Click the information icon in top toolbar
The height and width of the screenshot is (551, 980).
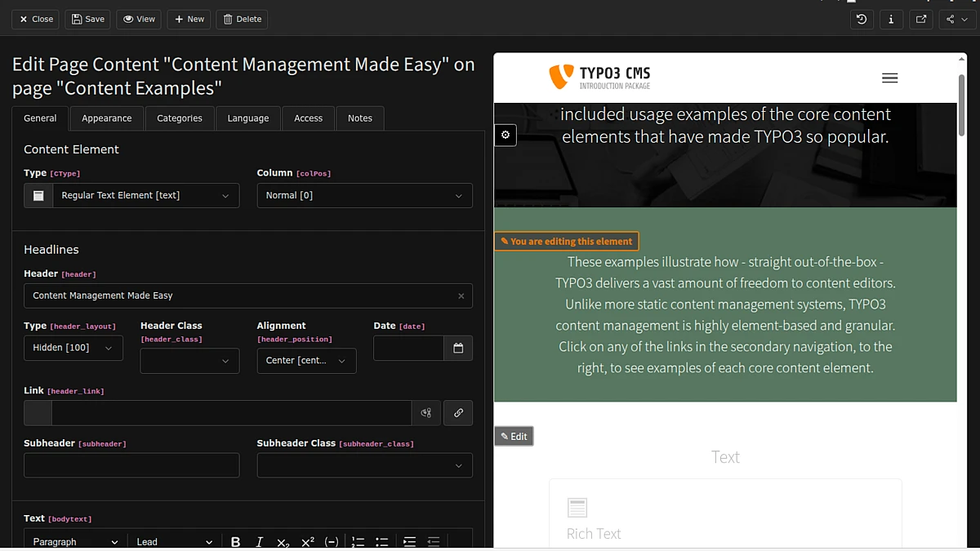pyautogui.click(x=891, y=19)
